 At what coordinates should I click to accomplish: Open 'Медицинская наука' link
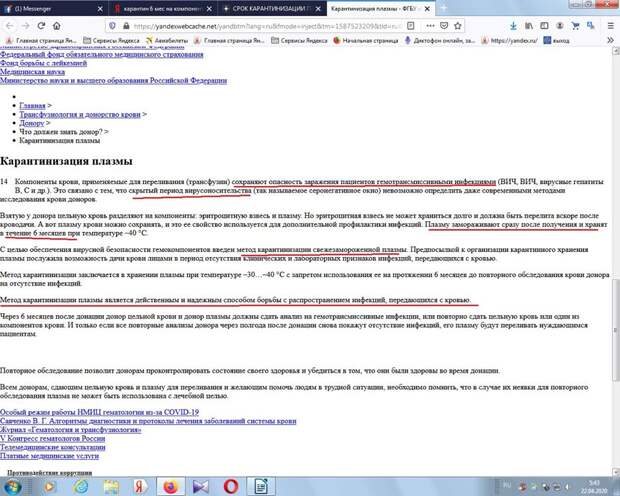(32, 72)
